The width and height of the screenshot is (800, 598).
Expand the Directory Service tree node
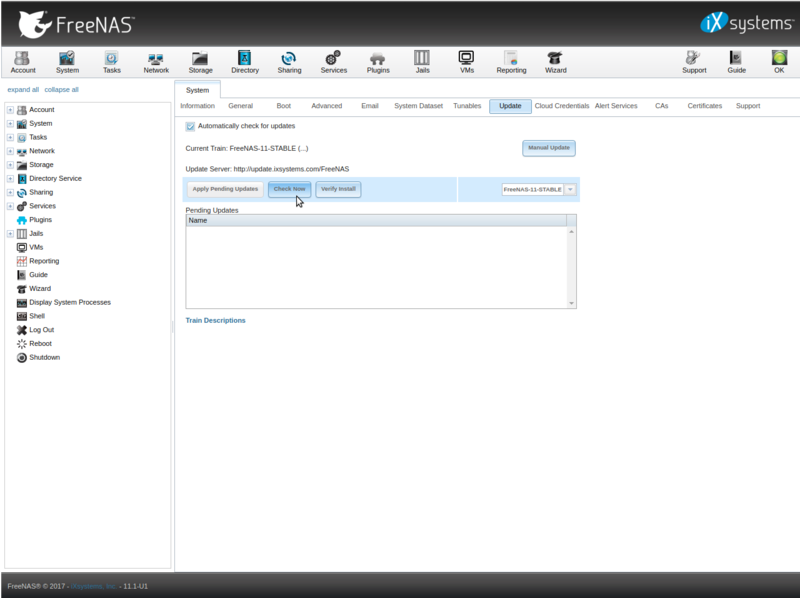point(10,179)
